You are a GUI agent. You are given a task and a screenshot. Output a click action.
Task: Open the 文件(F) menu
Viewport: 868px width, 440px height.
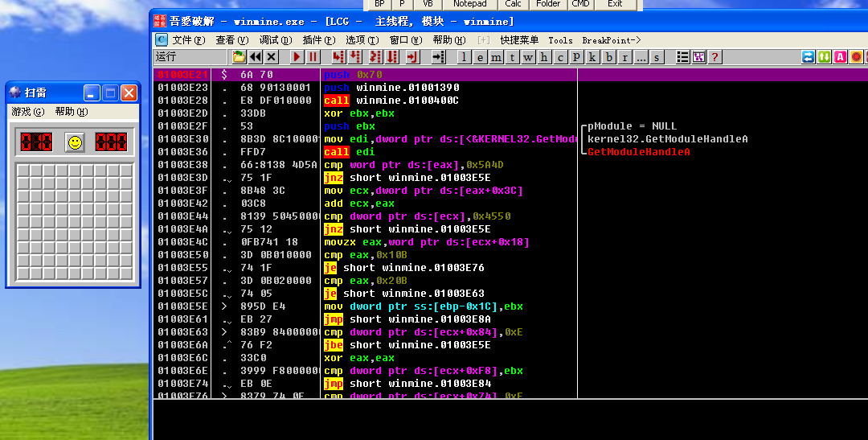[x=189, y=40]
